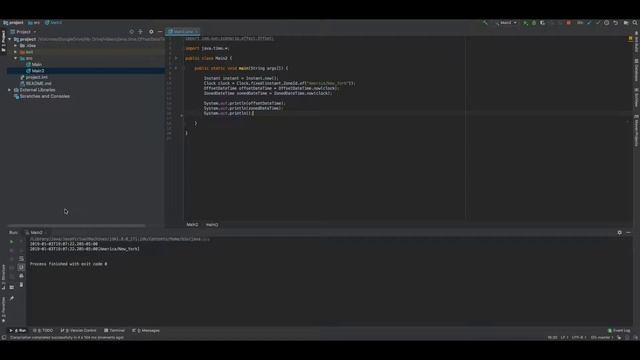Viewport: 640px width, 360px height.
Task: Switch to the Main2.java editor tab
Action: (183, 31)
